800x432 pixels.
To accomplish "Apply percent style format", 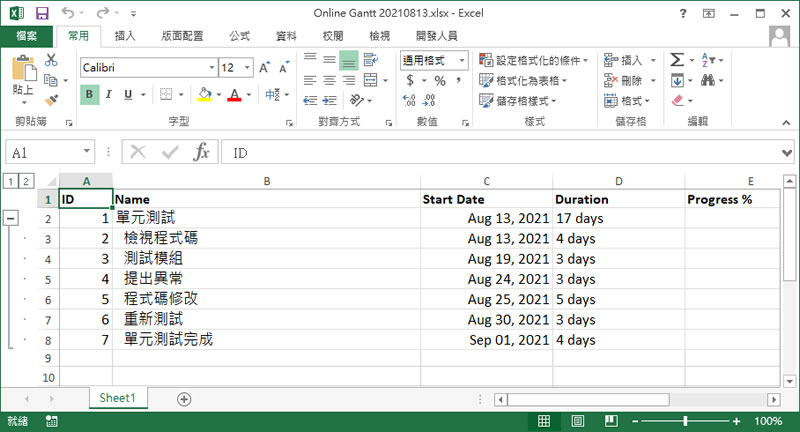I will point(440,81).
